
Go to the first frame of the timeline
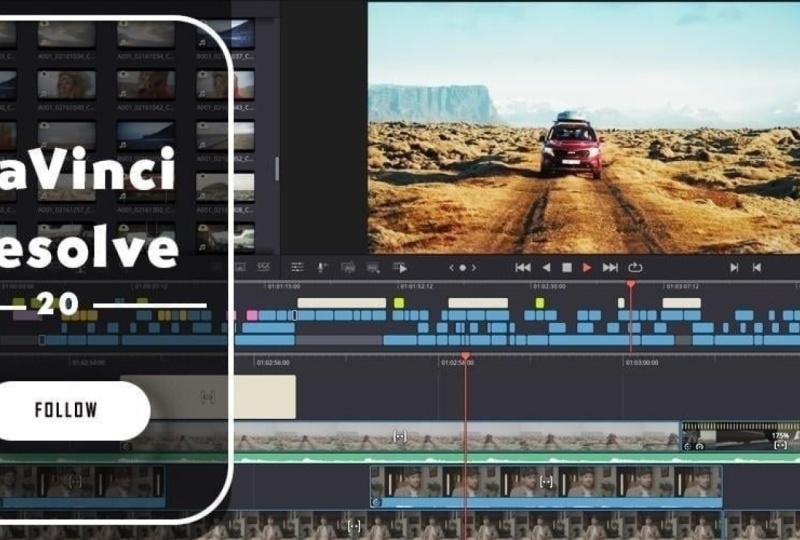click(523, 267)
